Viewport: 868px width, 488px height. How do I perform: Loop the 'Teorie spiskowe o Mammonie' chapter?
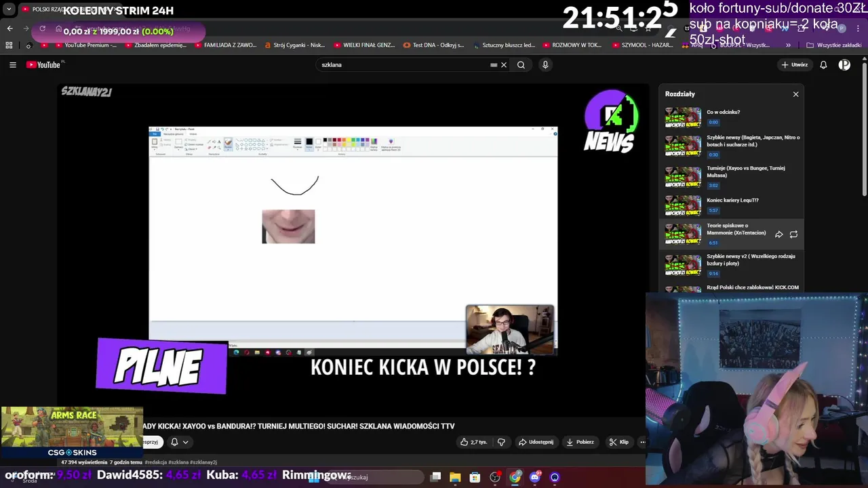click(x=793, y=235)
